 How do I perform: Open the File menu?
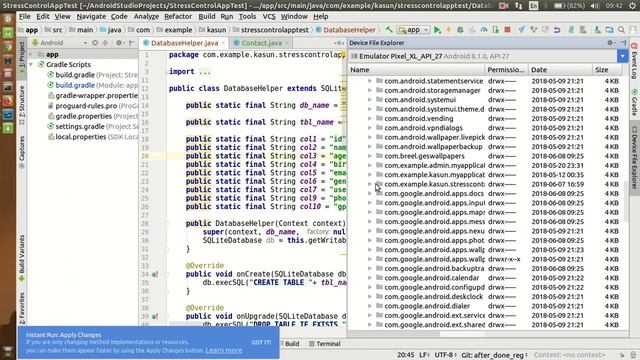(24, 16)
